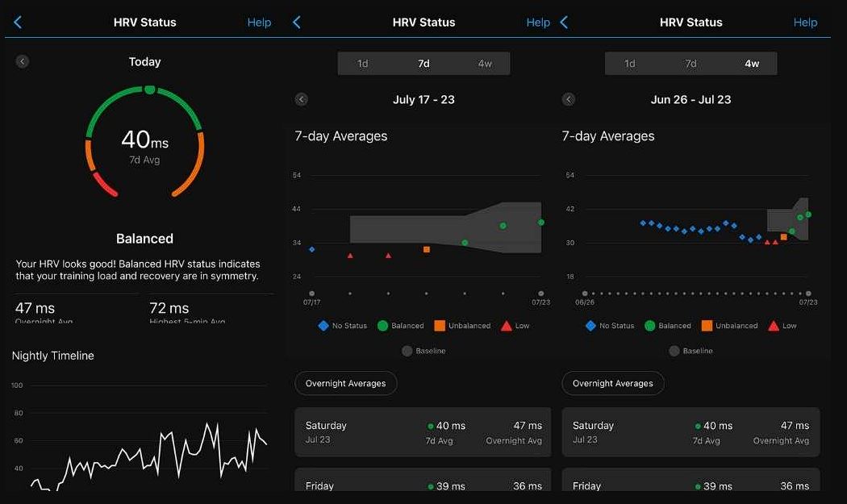Select 4w tab in right panel
847x504 pixels.
click(x=752, y=64)
